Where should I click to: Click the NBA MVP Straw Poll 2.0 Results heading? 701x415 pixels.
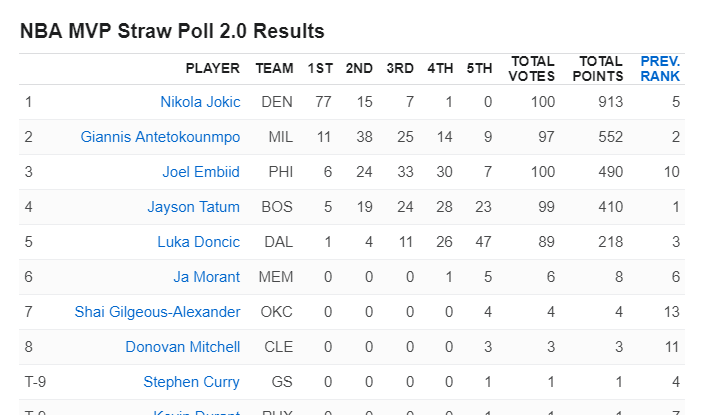(x=172, y=31)
